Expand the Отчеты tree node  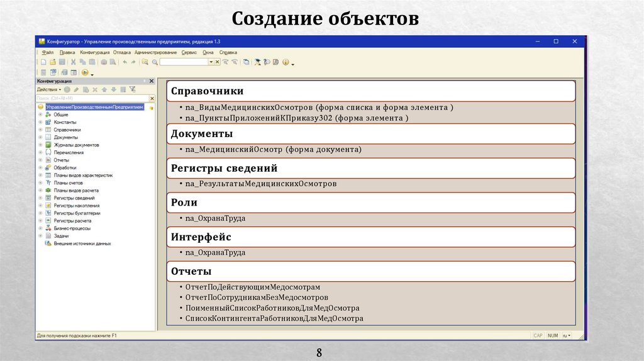40,160
